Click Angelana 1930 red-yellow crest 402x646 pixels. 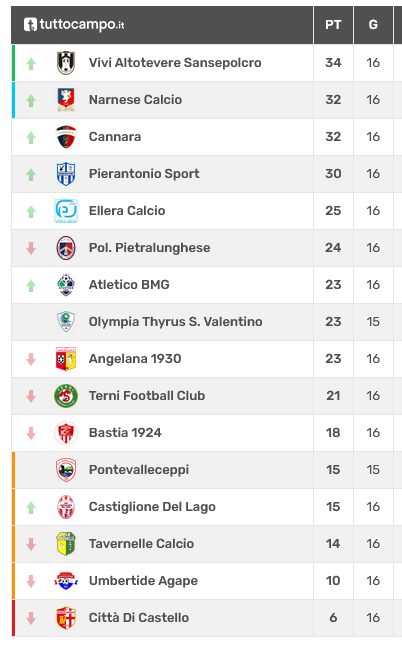[66, 359]
